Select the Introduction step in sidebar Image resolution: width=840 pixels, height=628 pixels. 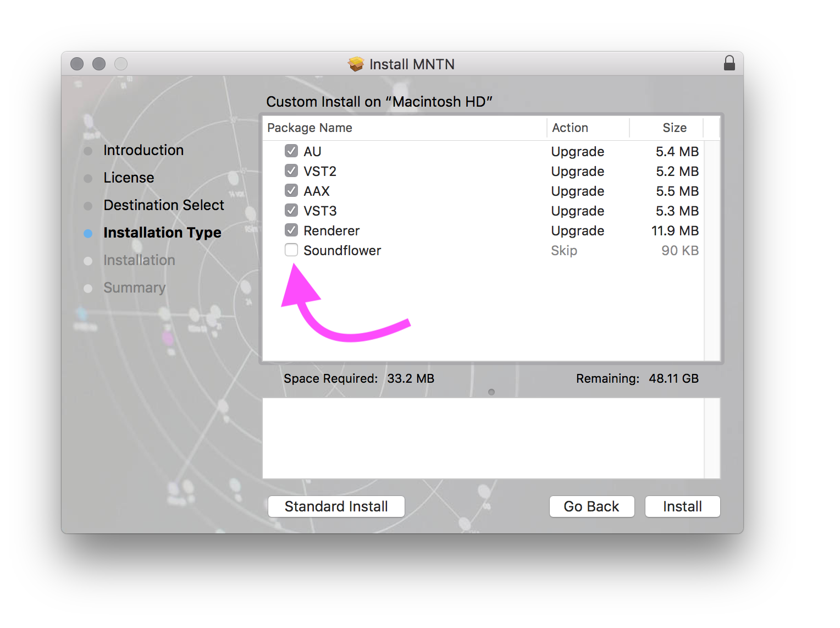(143, 150)
